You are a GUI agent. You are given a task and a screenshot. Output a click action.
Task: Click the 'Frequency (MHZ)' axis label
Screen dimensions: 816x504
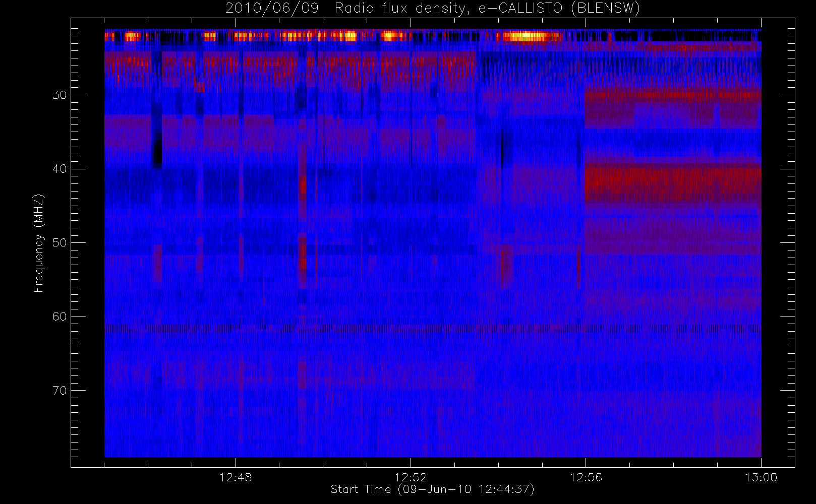[38, 243]
